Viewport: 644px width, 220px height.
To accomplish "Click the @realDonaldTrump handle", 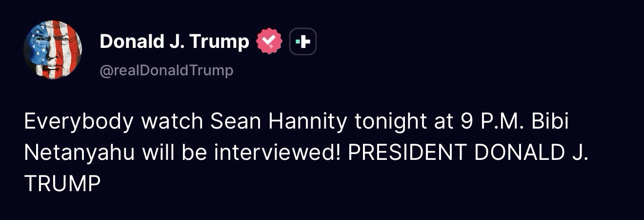I will (x=166, y=71).
